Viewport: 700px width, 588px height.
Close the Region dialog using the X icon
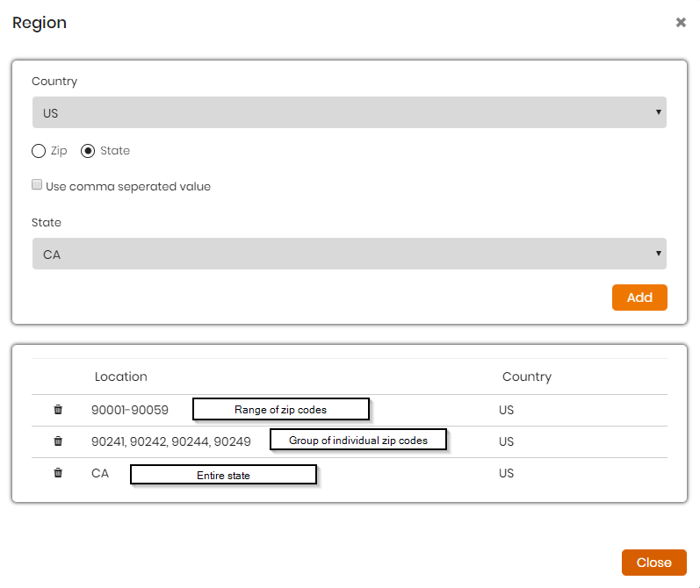click(681, 22)
